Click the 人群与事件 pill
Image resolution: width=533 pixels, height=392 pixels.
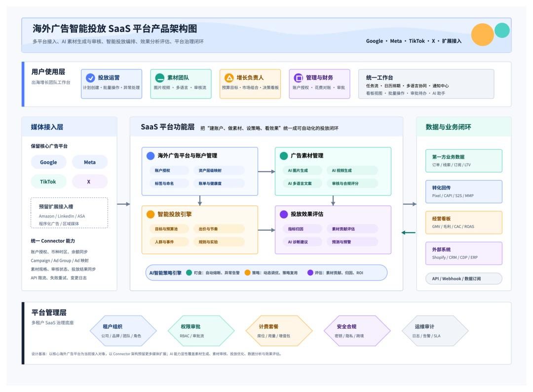(169, 242)
